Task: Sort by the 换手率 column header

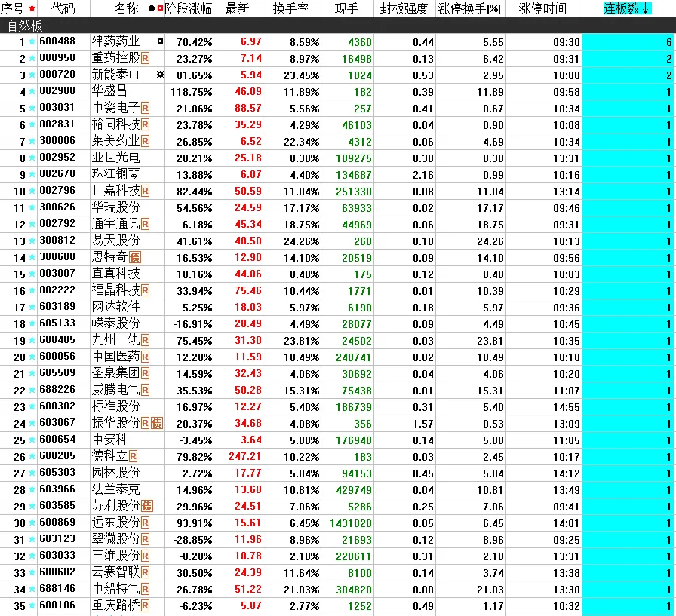Action: tap(290, 8)
